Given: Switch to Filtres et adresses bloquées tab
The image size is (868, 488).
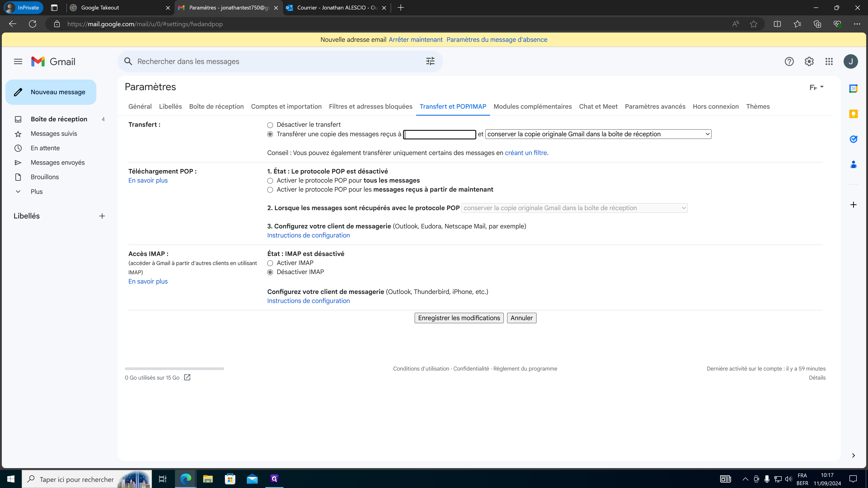Looking at the screenshot, I should coord(370,106).
